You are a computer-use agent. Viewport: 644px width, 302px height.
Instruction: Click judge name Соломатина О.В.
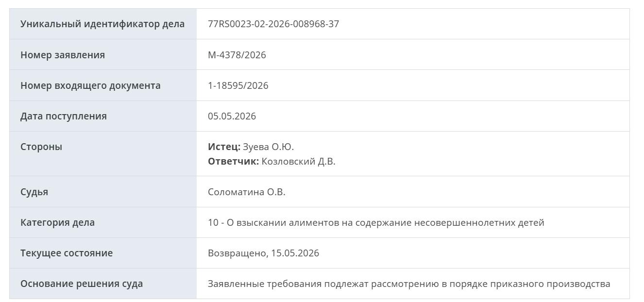point(247,192)
